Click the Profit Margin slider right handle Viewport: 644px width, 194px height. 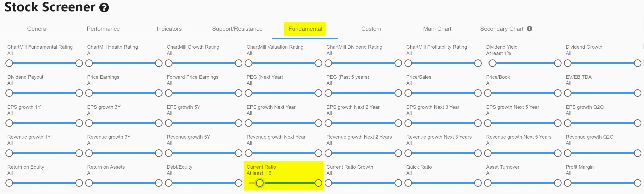click(x=637, y=183)
